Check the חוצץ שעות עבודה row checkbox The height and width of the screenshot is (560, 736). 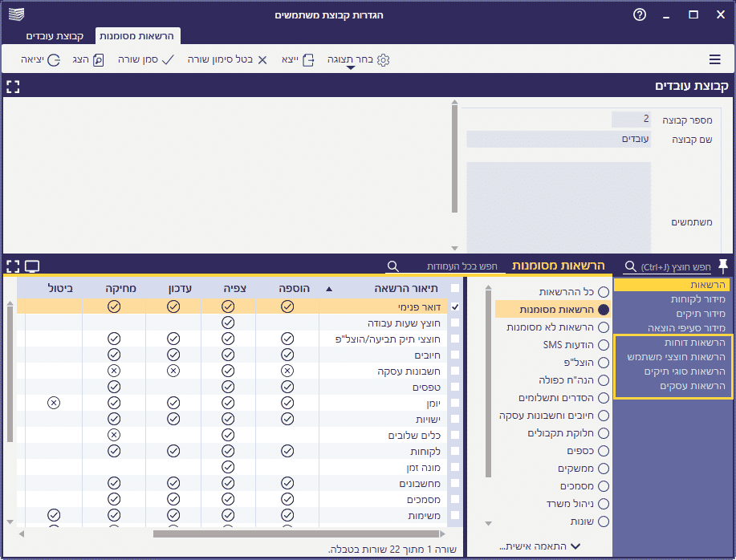coord(454,323)
